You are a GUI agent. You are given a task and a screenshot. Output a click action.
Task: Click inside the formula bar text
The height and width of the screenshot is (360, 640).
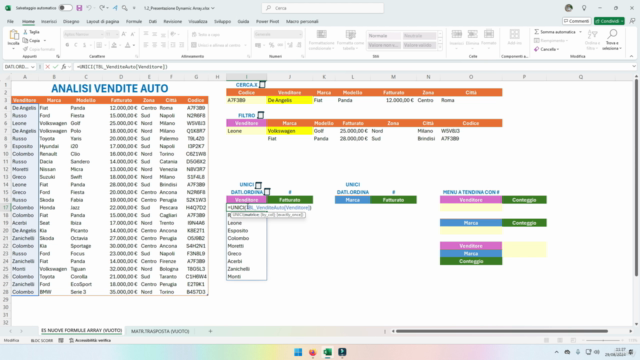(x=122, y=67)
